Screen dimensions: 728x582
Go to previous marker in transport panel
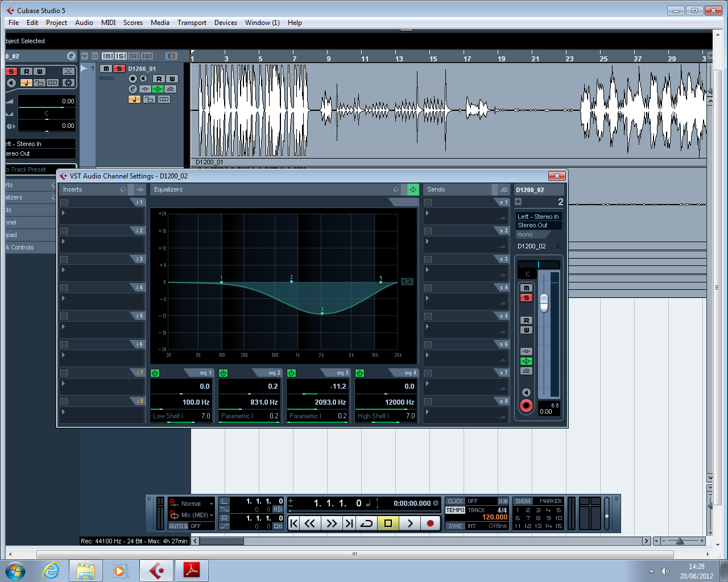click(294, 523)
